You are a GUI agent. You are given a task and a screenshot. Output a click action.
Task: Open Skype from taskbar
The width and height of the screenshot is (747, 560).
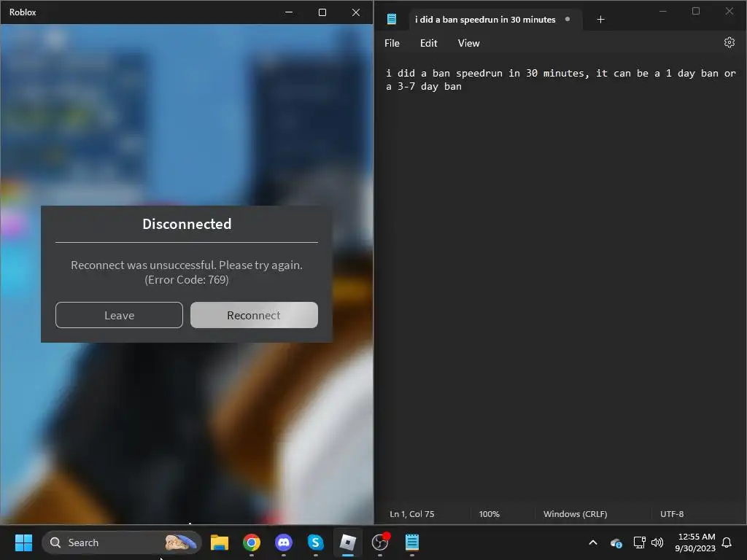pos(315,542)
